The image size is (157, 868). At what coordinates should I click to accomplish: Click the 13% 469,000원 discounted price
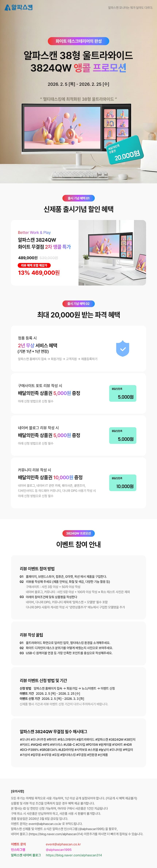pyautogui.click(x=39, y=273)
